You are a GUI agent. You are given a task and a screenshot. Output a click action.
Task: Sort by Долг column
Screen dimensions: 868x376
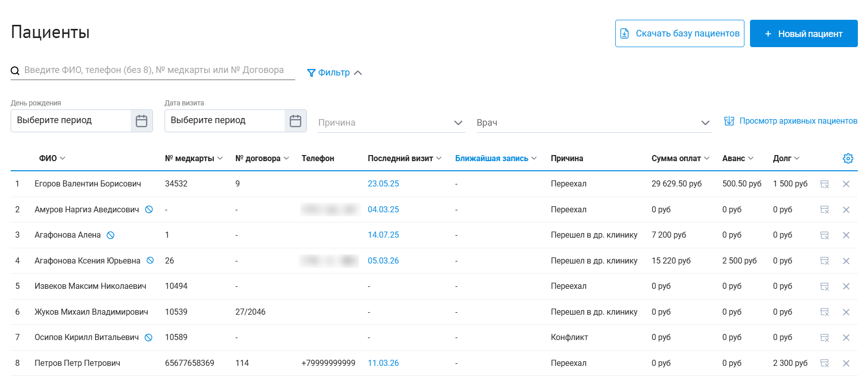[786, 158]
